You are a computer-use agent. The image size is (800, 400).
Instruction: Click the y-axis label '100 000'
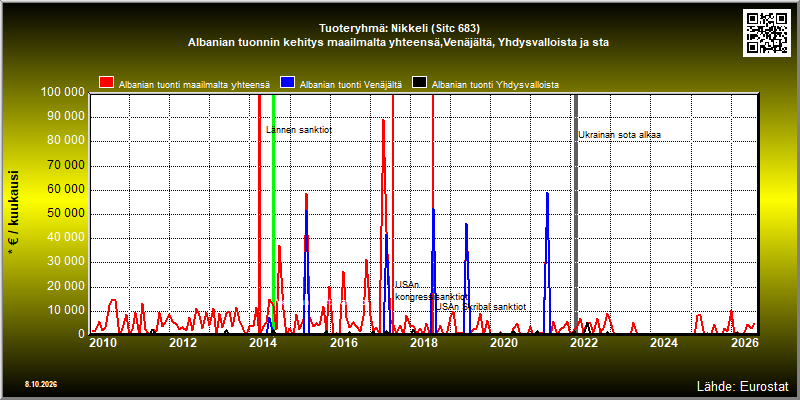pyautogui.click(x=62, y=93)
